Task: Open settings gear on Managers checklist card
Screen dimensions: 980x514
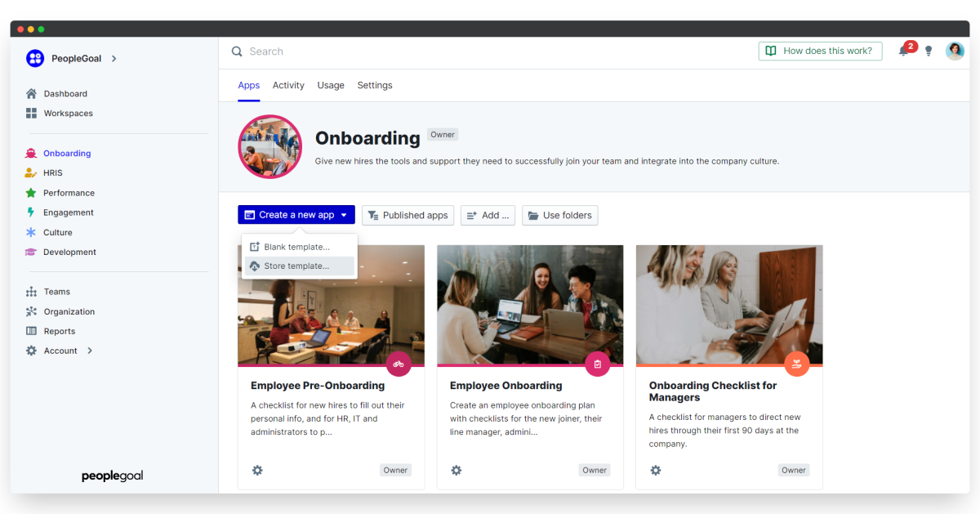Action: (656, 470)
